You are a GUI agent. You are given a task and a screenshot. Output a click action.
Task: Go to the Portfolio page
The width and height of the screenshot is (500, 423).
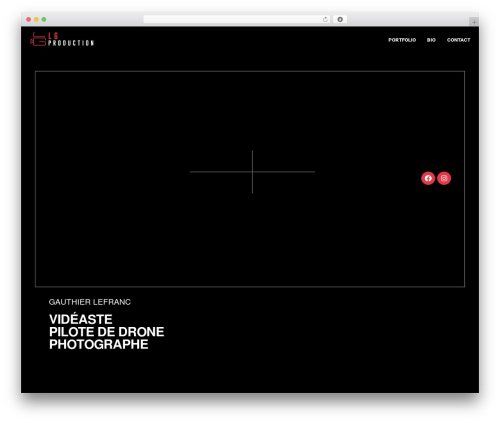pos(402,40)
